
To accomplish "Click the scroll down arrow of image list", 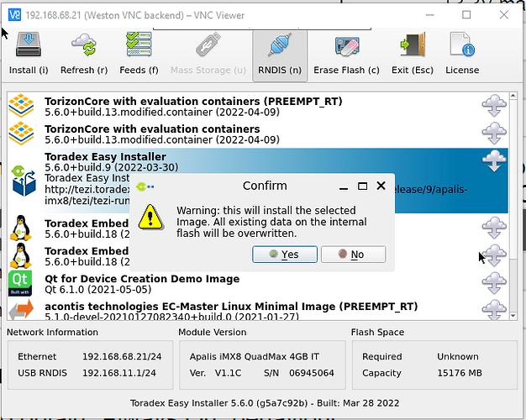I will 513,316.
